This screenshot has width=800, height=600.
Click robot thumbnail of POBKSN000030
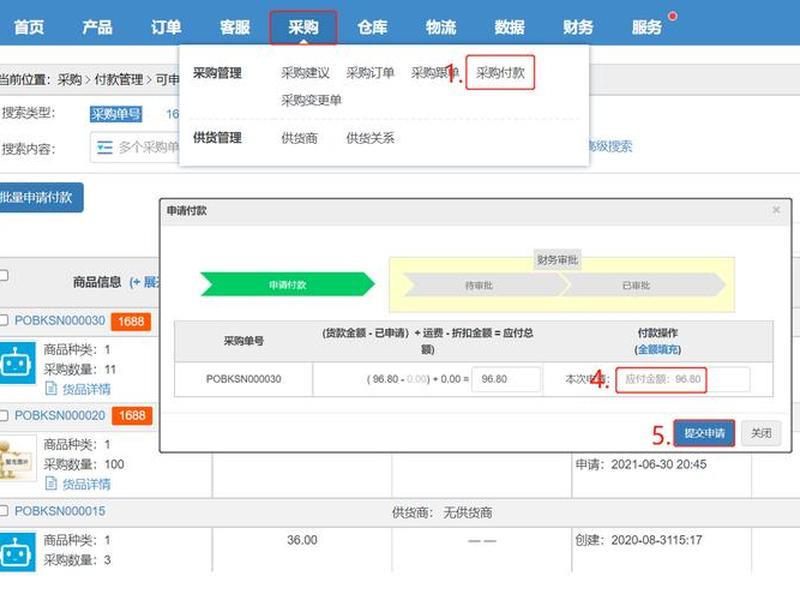[x=17, y=363]
